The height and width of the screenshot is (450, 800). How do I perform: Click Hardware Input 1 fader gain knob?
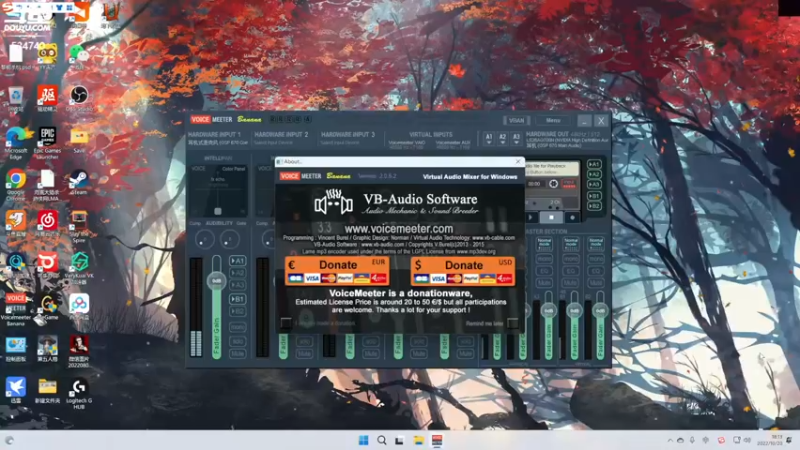click(x=216, y=281)
